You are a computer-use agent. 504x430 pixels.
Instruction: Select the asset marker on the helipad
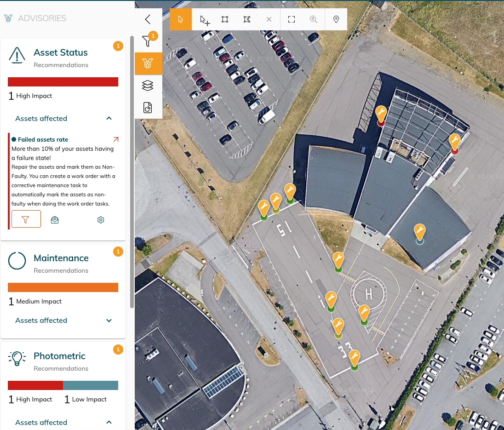364,313
